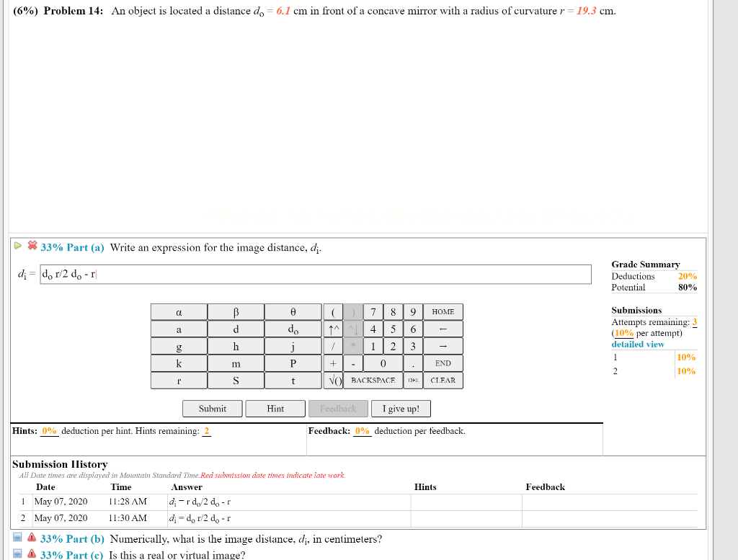
Task: Click the Hint button
Action: tap(275, 408)
